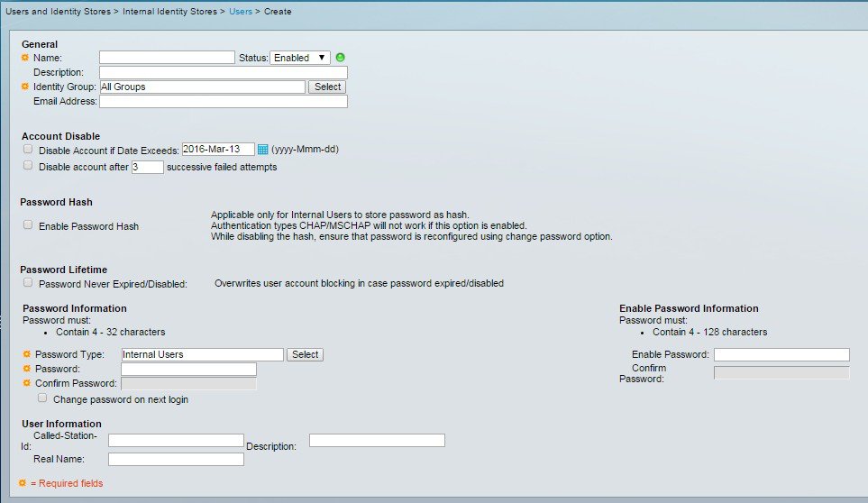This screenshot has height=503, width=868.
Task: Click the failed attempts count field
Action: pos(147,167)
